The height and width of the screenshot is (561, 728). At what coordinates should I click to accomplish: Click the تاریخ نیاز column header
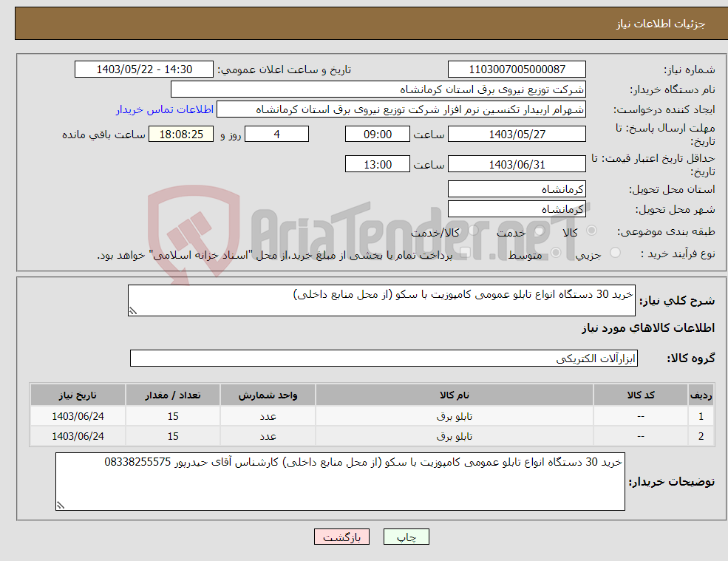pos(78,395)
